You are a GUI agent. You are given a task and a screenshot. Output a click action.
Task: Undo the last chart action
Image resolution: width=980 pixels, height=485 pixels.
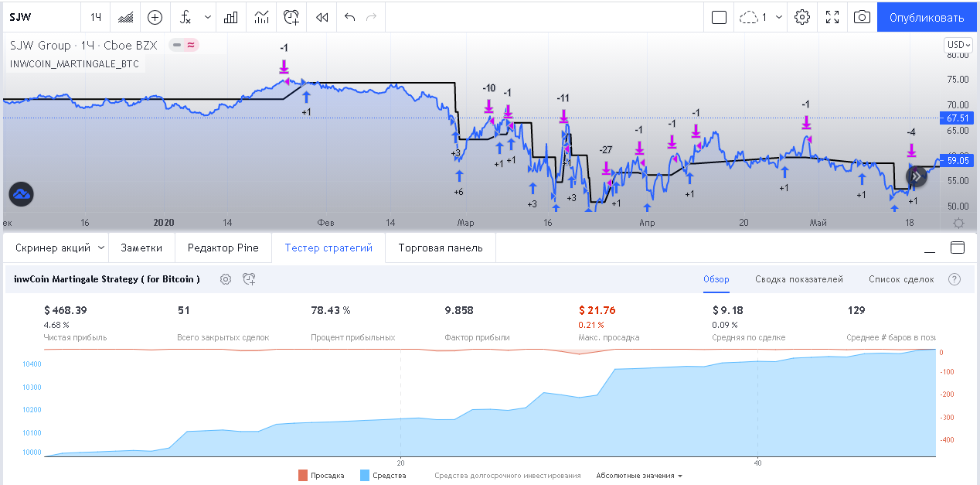pyautogui.click(x=349, y=17)
